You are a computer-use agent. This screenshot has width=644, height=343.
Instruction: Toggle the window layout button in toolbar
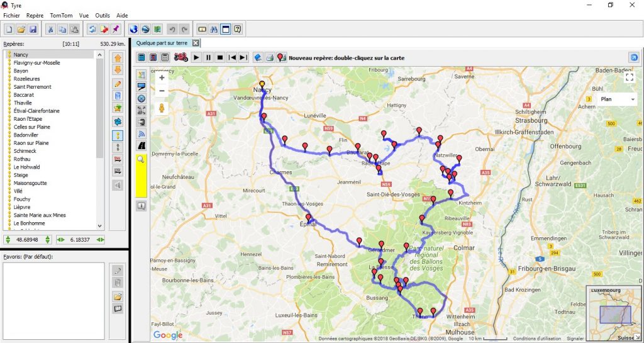coord(226,29)
